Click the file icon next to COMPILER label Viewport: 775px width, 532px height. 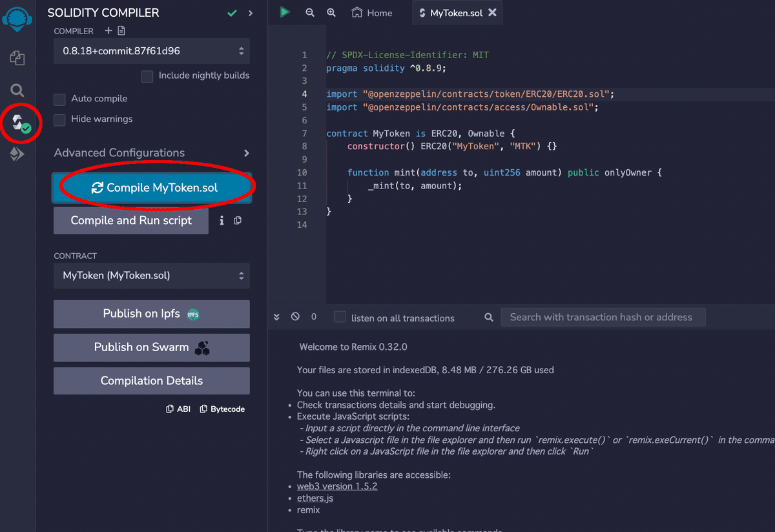point(121,31)
